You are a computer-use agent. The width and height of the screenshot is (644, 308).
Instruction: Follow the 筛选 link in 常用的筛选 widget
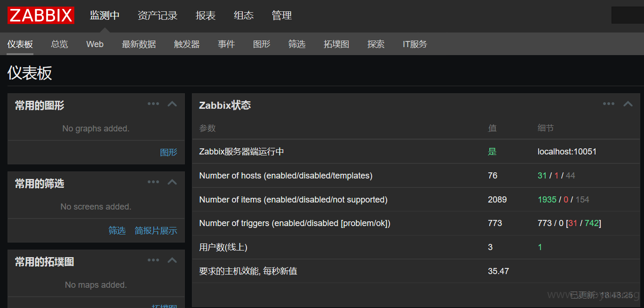pos(117,230)
